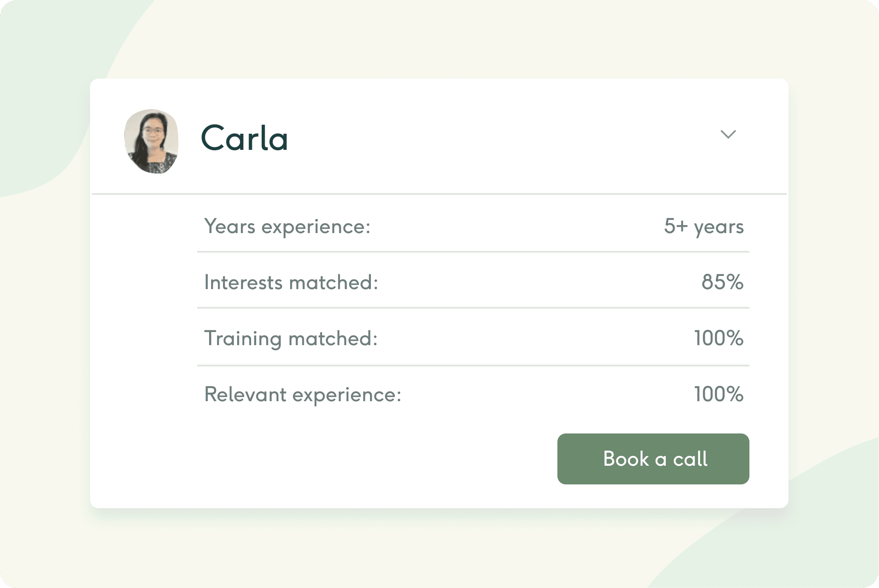Click the 100% Training matched value
This screenshot has height=588, width=879.
[x=718, y=338]
